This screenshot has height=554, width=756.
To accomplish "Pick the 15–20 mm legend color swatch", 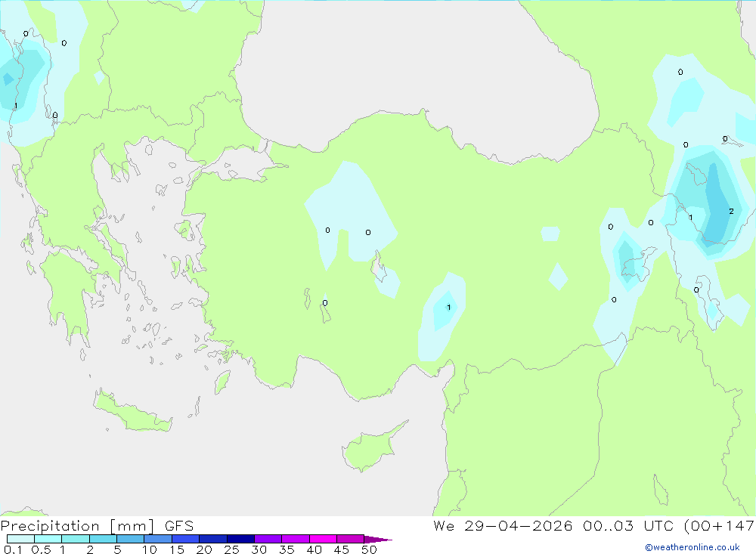I will pos(186,539).
